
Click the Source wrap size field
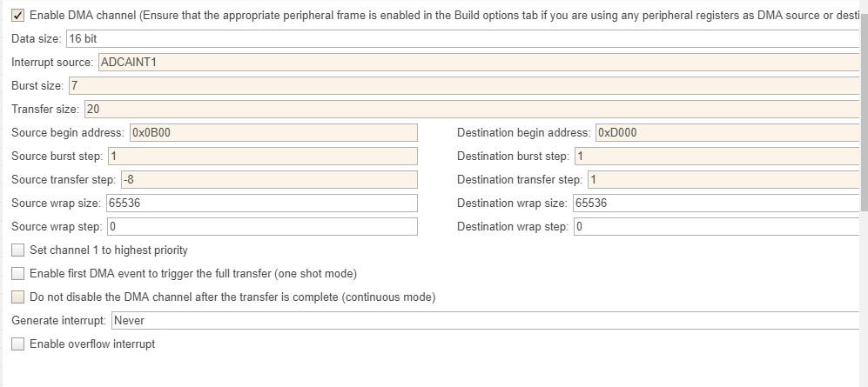coord(261,204)
